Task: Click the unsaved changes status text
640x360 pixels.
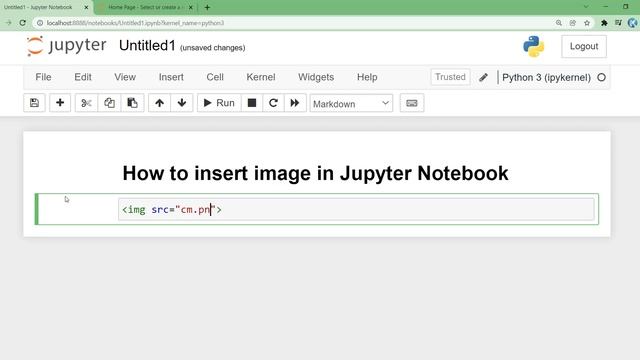Action: [x=213, y=48]
